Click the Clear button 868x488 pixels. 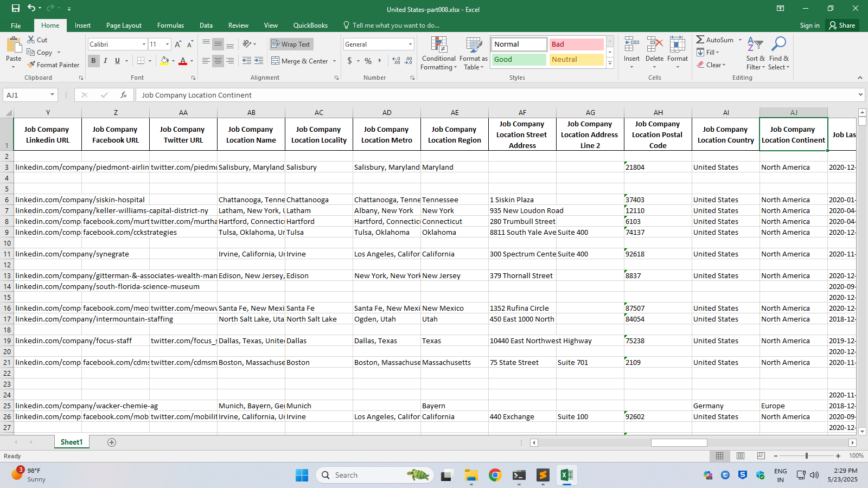coord(711,65)
